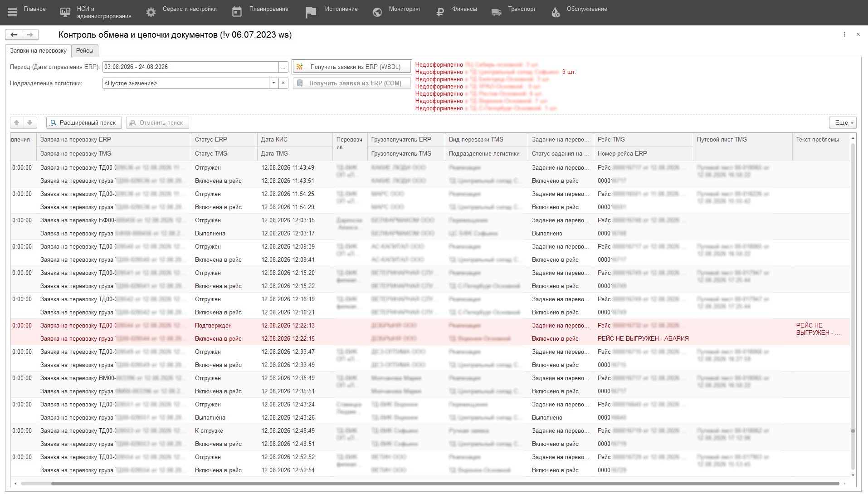Click the Планирование calendar icon
The width and height of the screenshot is (868, 494).
237,12
